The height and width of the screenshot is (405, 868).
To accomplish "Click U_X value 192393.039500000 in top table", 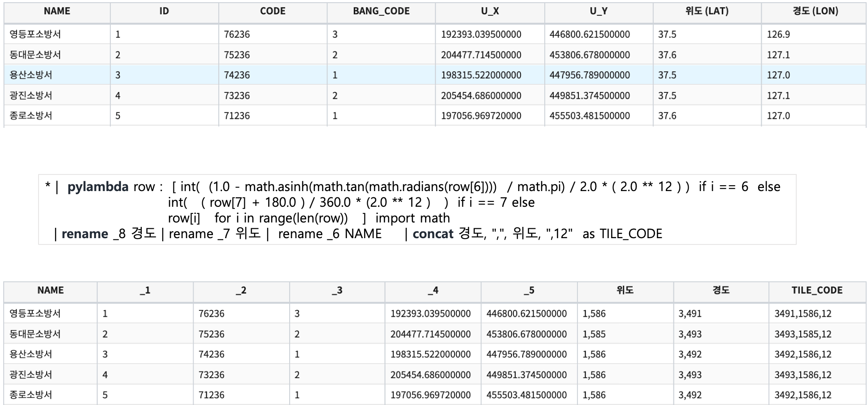I will click(x=481, y=35).
